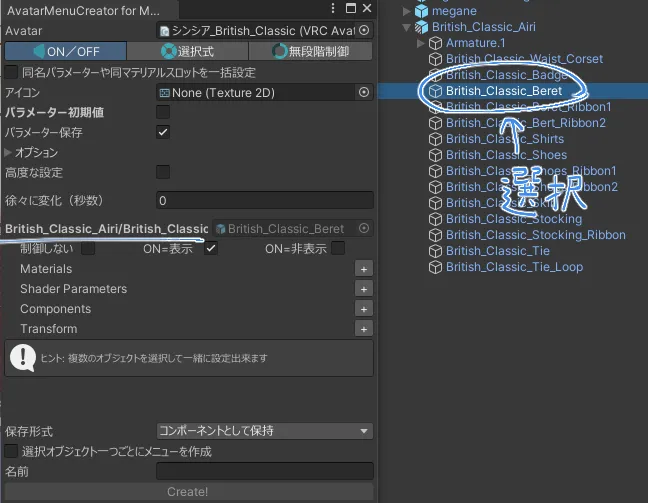The image size is (648, 503).
Task: Click the 徐々に変化 seconds input field
Action: pyautogui.click(x=264, y=200)
